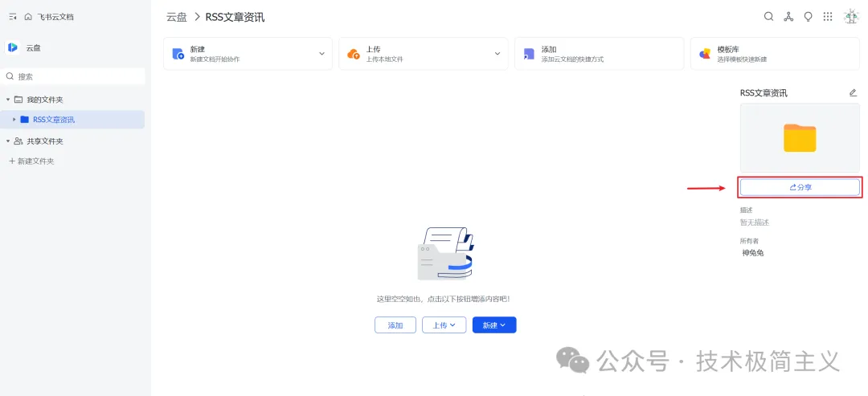The width and height of the screenshot is (868, 396).
Task: Open the 模板库 card
Action: 775,54
